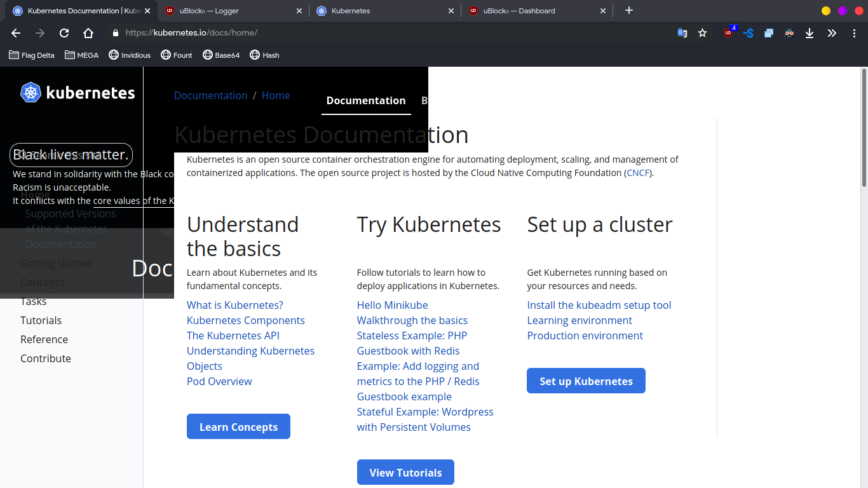This screenshot has width=868, height=488.
Task: Open Understanding Kubernetes Objects link
Action: tap(250, 358)
